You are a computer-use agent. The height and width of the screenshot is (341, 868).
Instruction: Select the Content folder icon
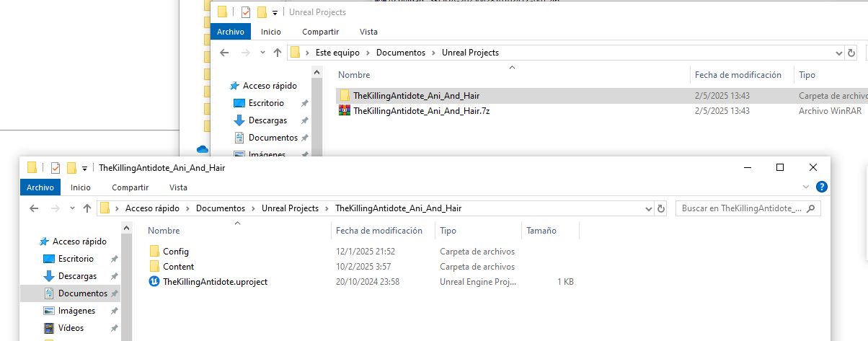click(x=154, y=267)
